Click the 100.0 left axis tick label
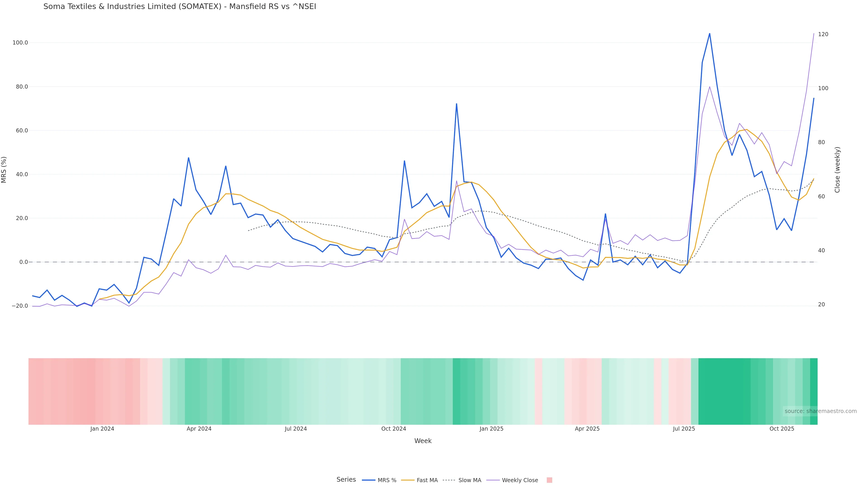Screen dimensions: 868x488 (x=20, y=43)
